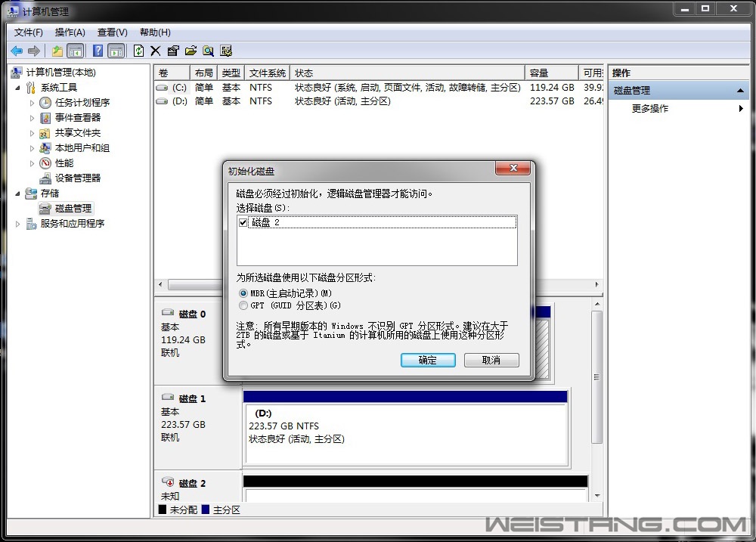The image size is (756, 542).
Task: Click the 磁盘 0 disk icon
Action: click(167, 312)
